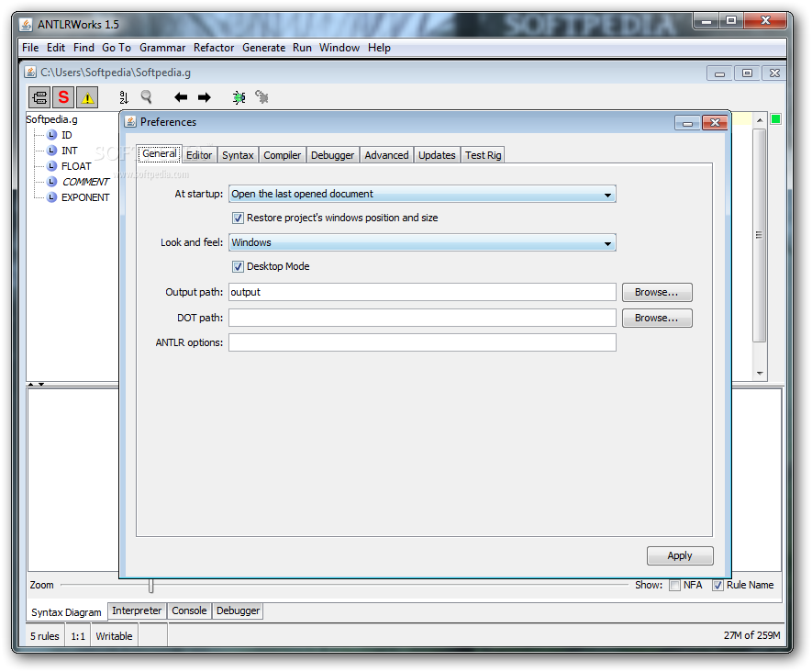Open the Look and feel dropdown

(x=422, y=243)
